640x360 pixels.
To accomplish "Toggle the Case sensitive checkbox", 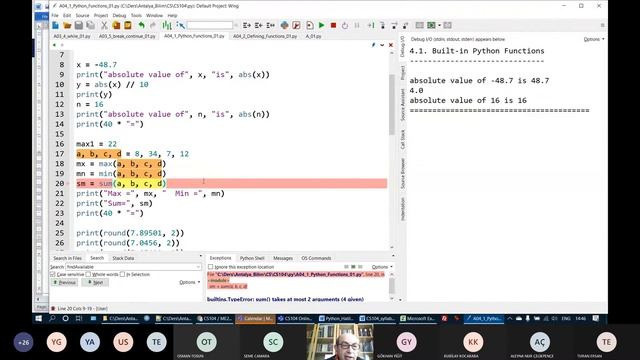I will (53, 274).
